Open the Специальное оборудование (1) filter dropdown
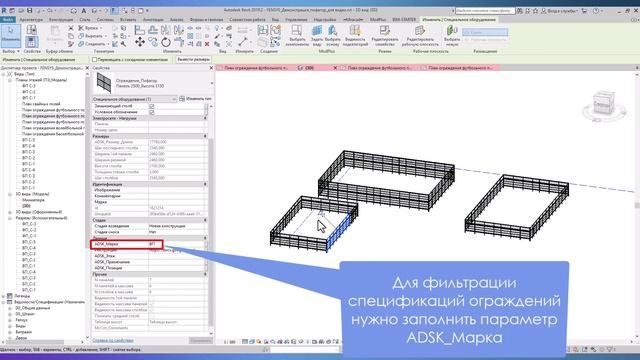Screen dimensions: 640x360 click(x=135, y=99)
